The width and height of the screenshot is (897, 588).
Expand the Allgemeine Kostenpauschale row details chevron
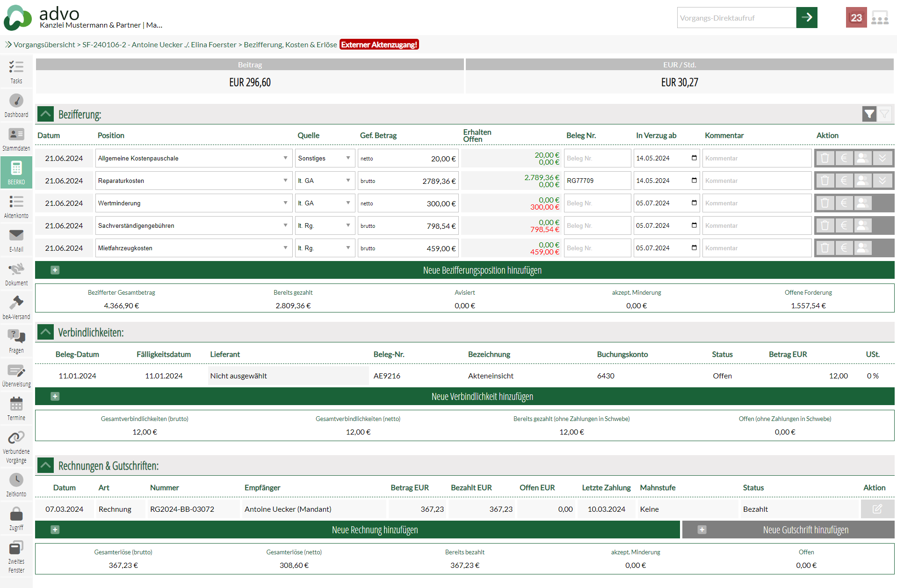coord(883,158)
